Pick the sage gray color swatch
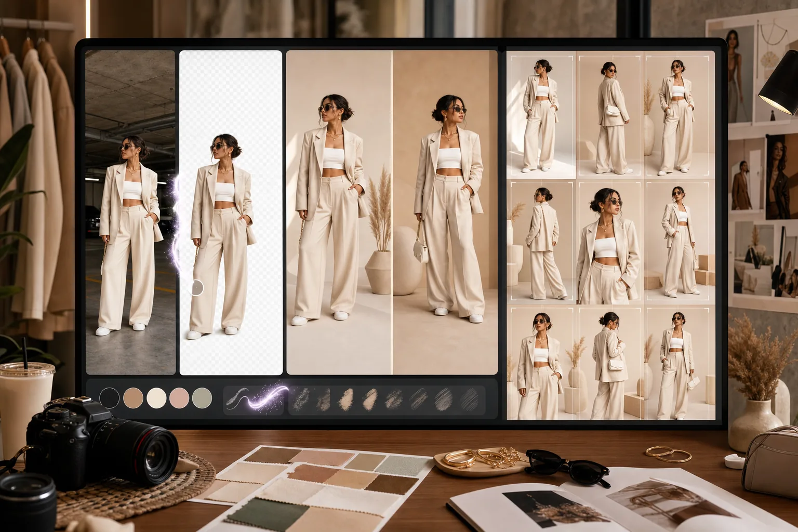The image size is (798, 532). click(202, 398)
